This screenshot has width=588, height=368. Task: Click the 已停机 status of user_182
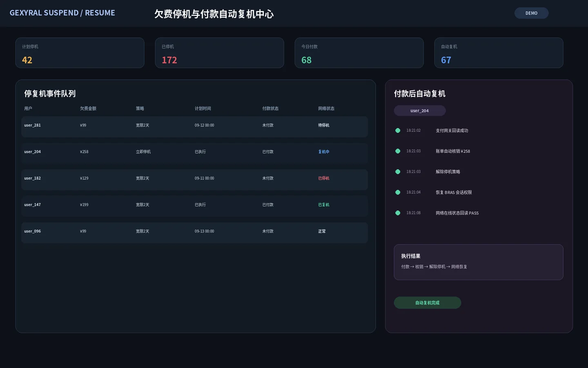[x=324, y=178]
